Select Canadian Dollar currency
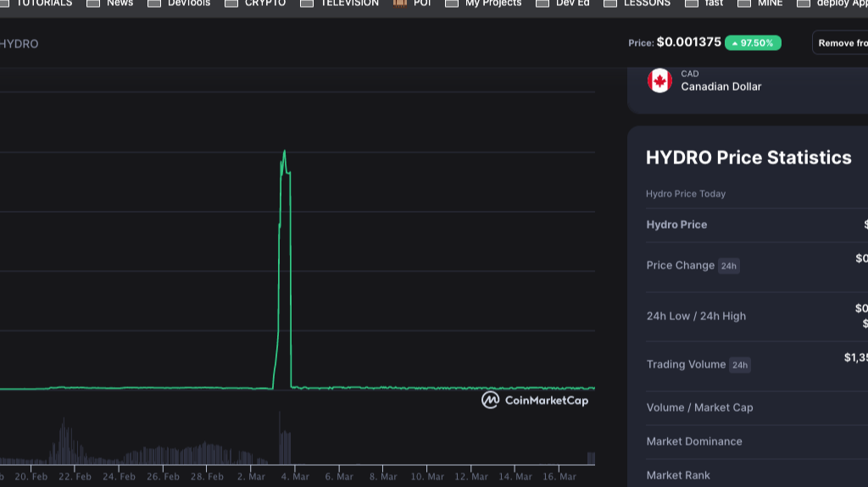The width and height of the screenshot is (868, 487). (x=721, y=86)
